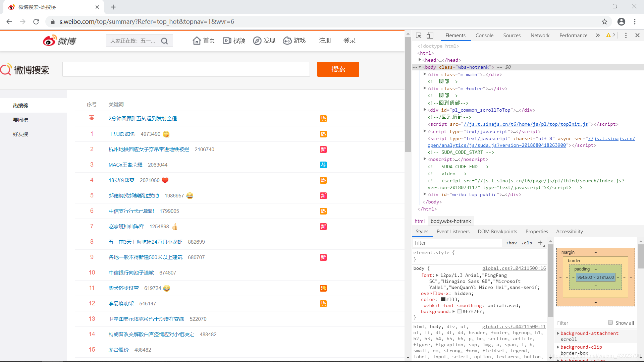The width and height of the screenshot is (644, 362).
Task: Click the 热 badge next to 王思聪 甜仇
Action: tap(323, 134)
